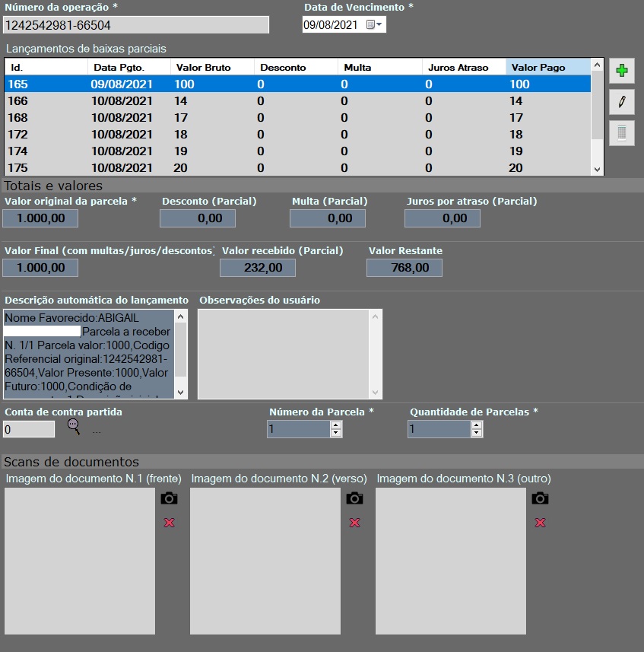The height and width of the screenshot is (652, 644).
Task: Click camera icon for document N.1 (frente)
Action: click(169, 498)
